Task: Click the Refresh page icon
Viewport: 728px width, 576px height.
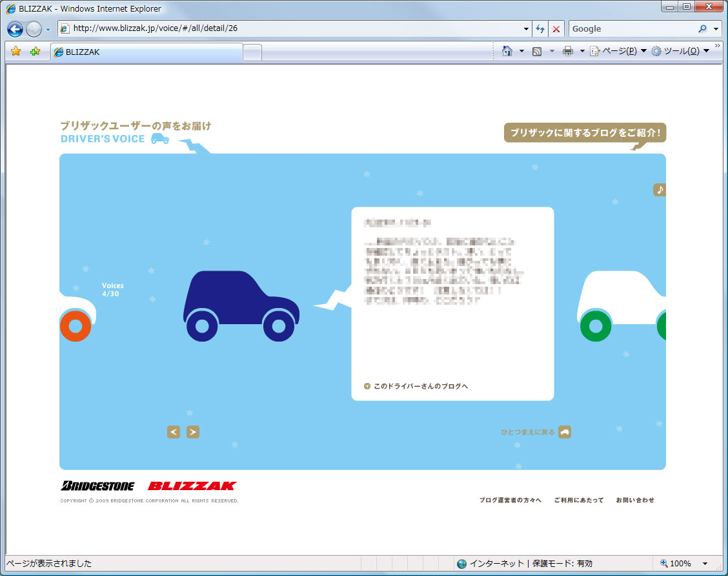Action: pyautogui.click(x=540, y=29)
